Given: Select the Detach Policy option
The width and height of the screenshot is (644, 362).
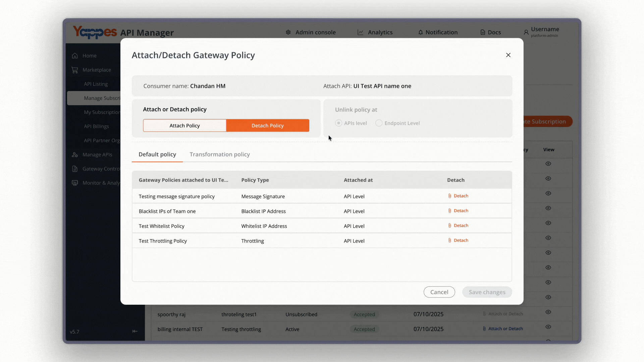Looking at the screenshot, I should [268, 125].
